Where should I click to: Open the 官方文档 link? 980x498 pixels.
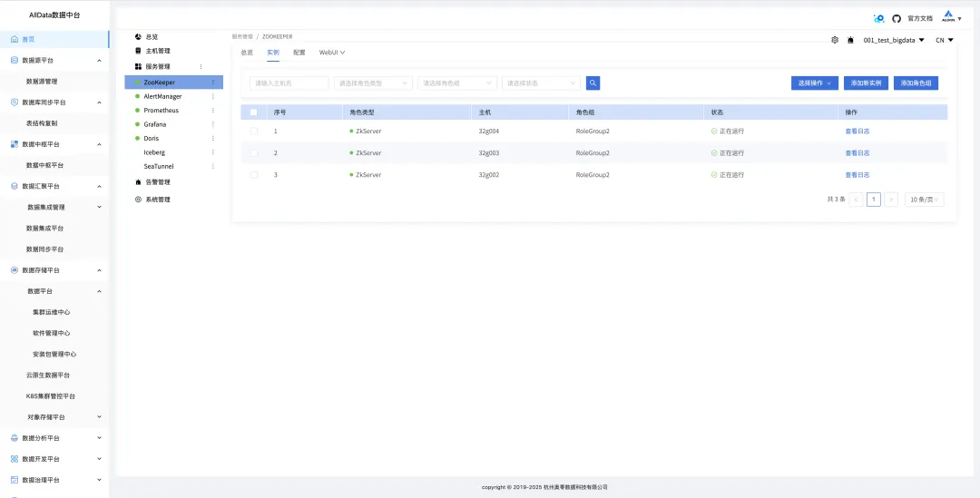[920, 19]
